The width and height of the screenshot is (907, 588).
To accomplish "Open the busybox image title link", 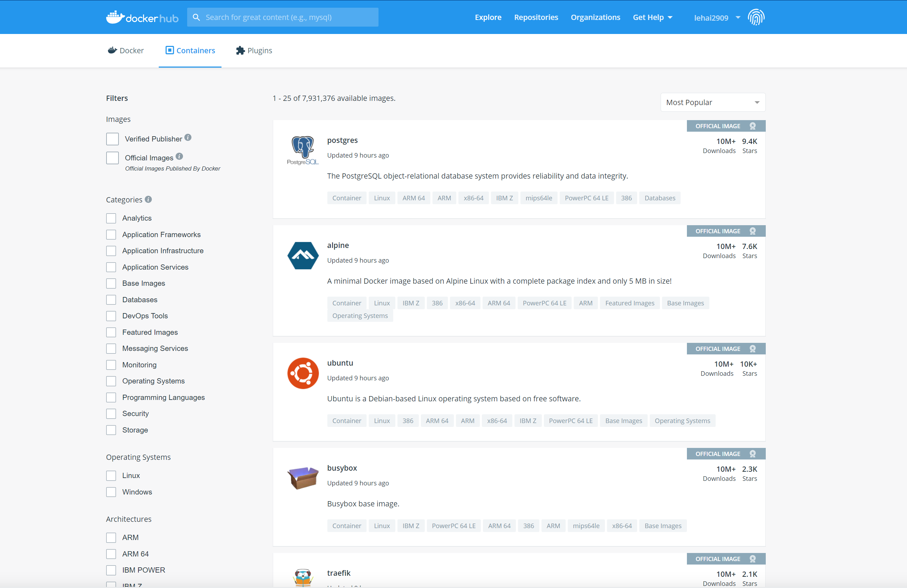I will point(342,468).
